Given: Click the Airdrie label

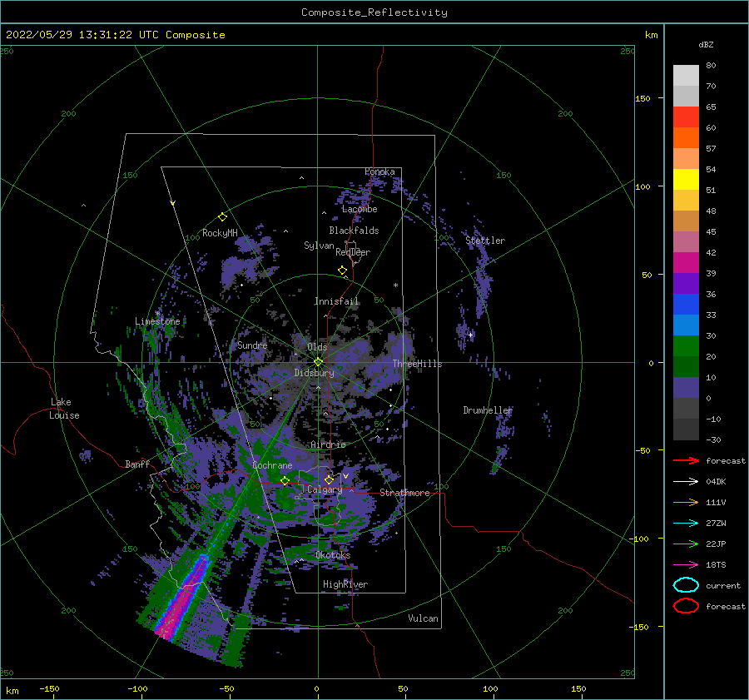Looking at the screenshot, I should 328,444.
